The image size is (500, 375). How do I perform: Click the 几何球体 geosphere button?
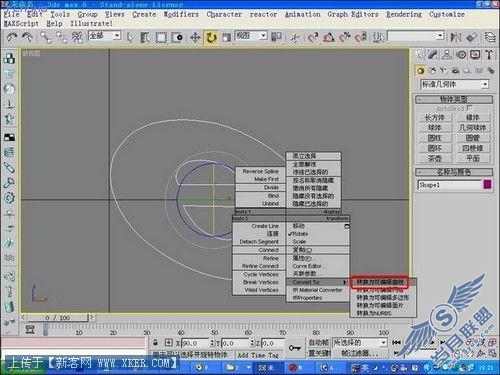pyautogui.click(x=473, y=128)
